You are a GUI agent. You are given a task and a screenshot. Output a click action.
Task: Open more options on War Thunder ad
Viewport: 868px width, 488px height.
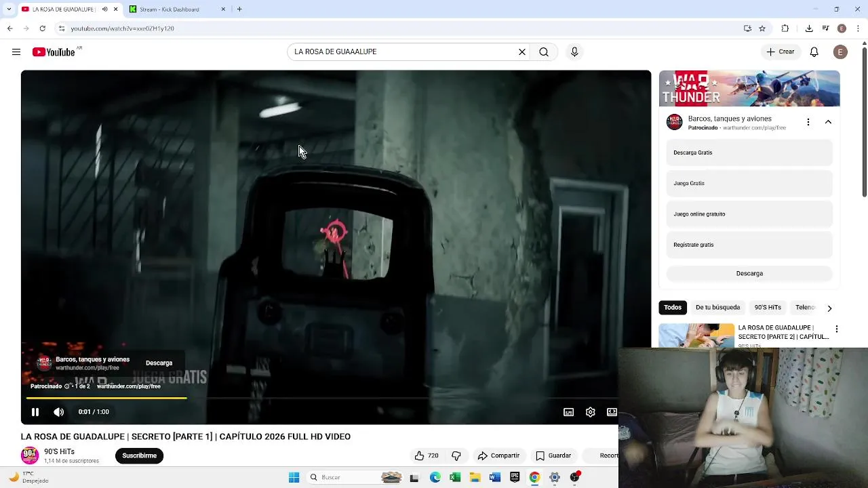(808, 122)
